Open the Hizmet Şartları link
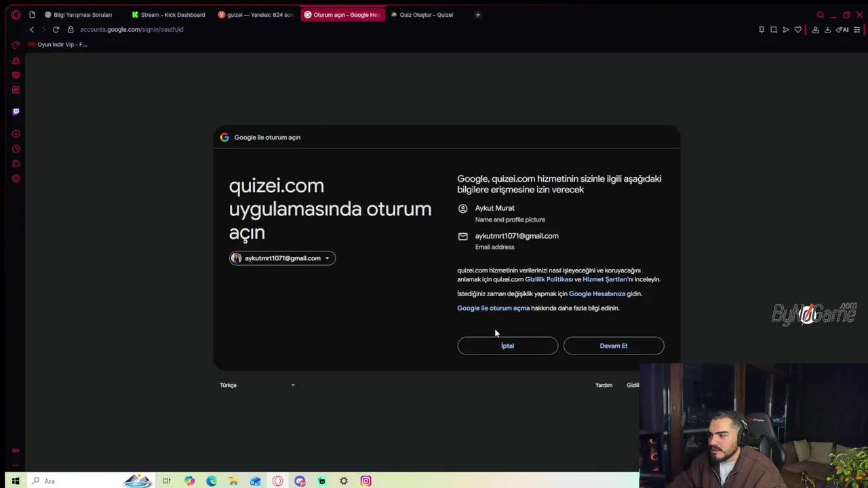868x488 pixels. 605,279
